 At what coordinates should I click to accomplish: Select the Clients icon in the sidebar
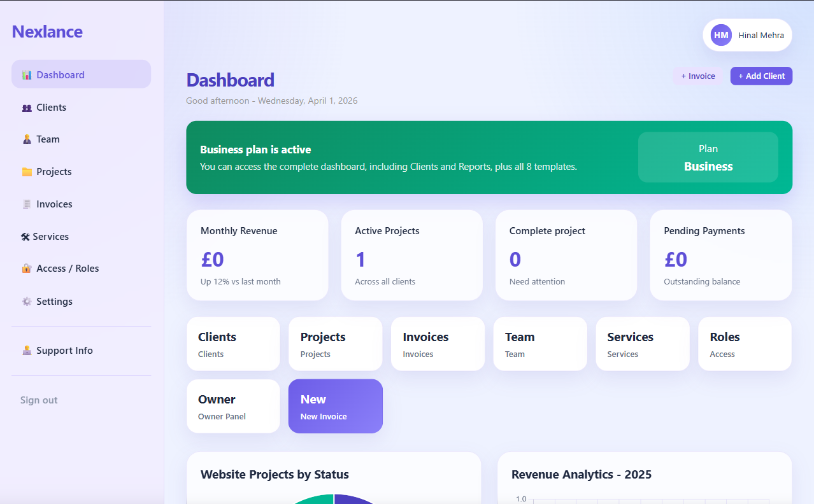[26, 107]
